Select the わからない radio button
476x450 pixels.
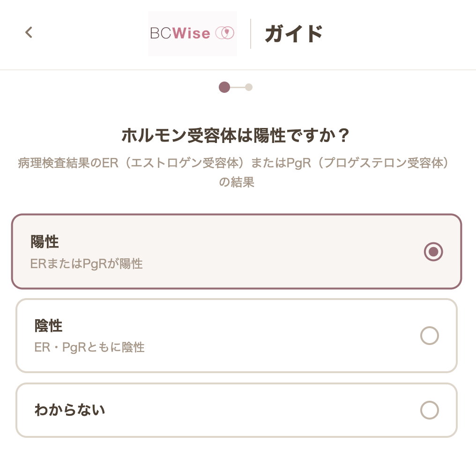430,410
